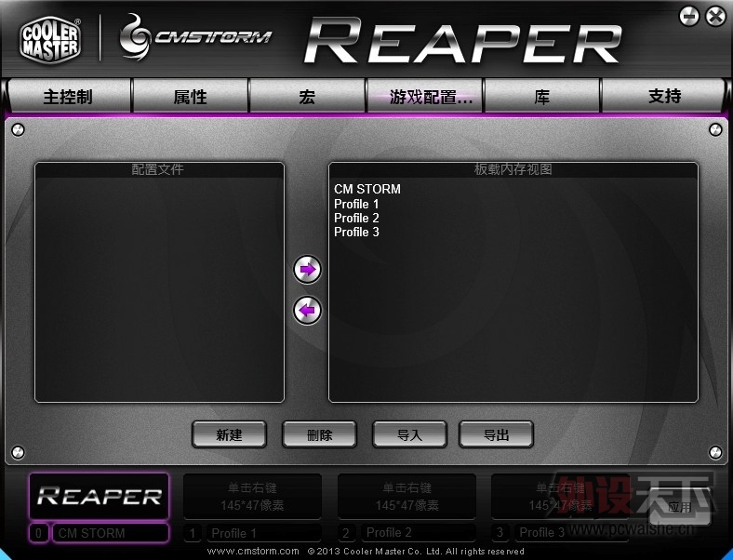Open the 支持 support tab
This screenshot has height=560, width=733.
pyautogui.click(x=664, y=97)
